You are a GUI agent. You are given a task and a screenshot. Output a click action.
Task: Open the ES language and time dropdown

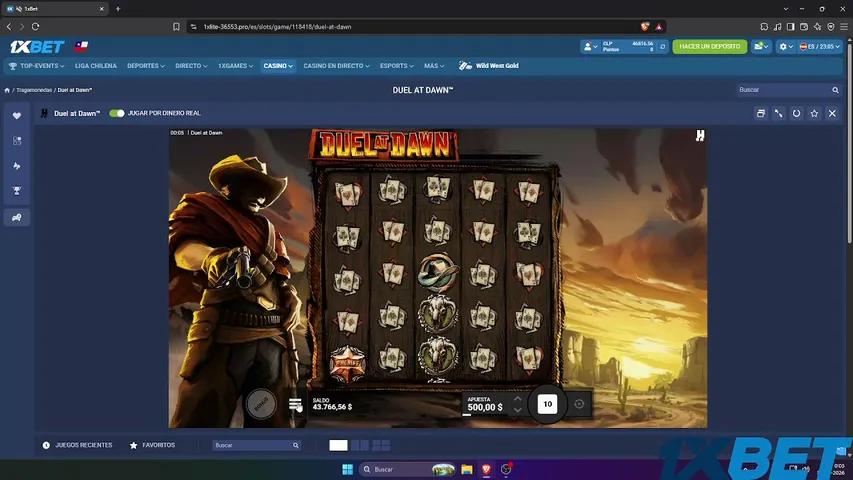[820, 47]
